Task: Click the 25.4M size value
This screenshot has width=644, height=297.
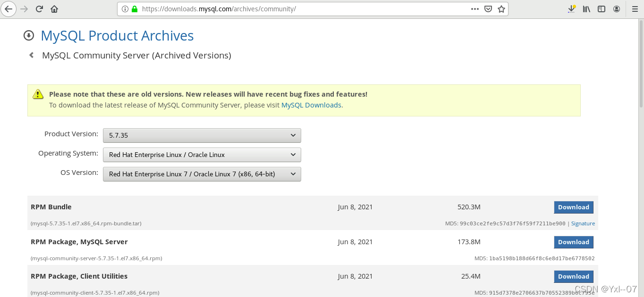Action: [471, 276]
